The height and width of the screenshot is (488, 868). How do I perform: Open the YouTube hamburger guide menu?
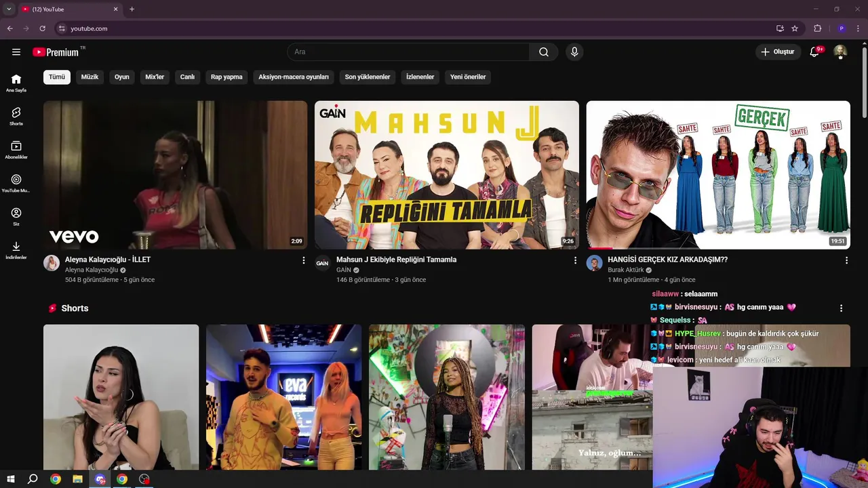[x=16, y=52]
